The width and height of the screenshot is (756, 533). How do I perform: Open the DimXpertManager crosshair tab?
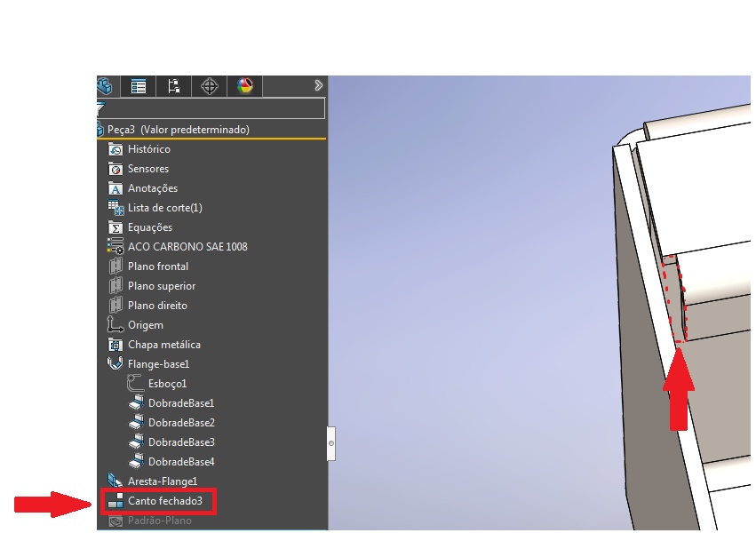tap(210, 87)
